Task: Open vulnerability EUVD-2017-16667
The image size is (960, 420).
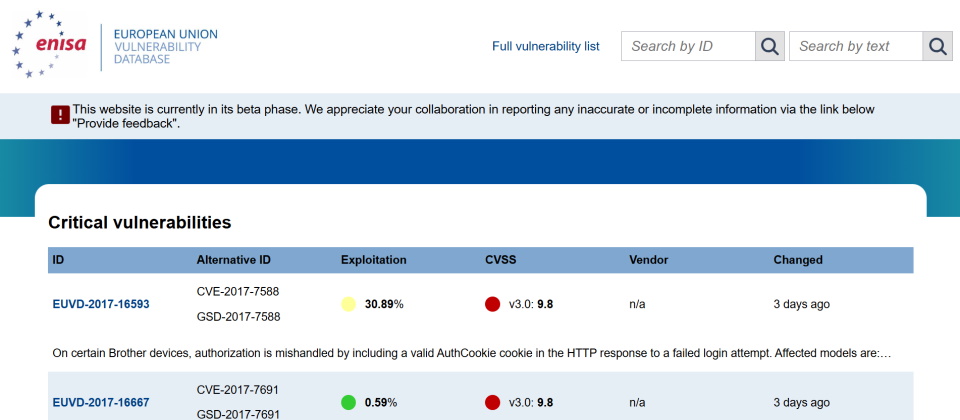Action: 101,402
